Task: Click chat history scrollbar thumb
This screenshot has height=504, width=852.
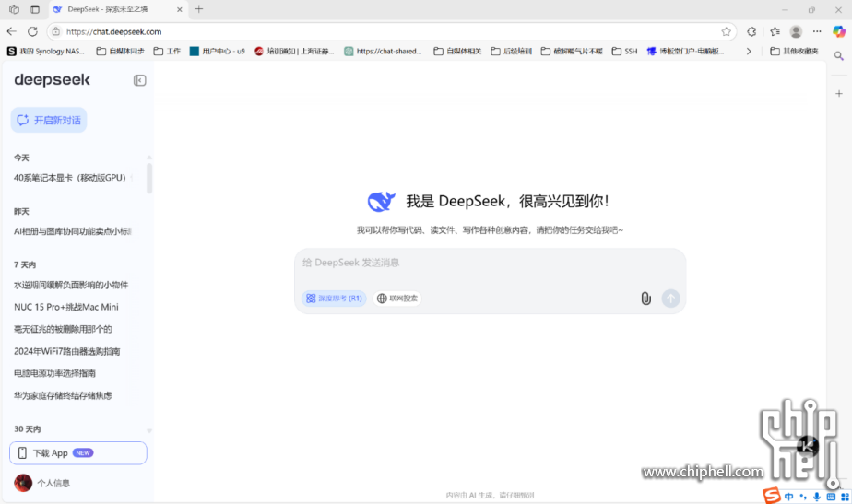Action: click(x=148, y=178)
